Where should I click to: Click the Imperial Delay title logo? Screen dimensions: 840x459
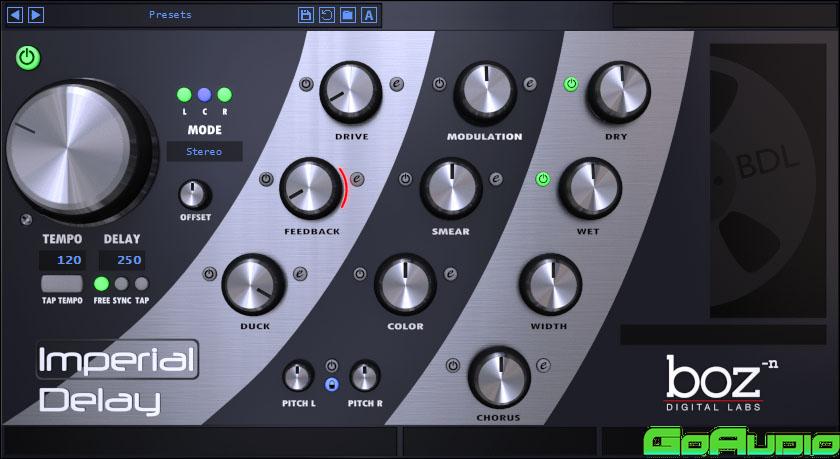tap(118, 379)
